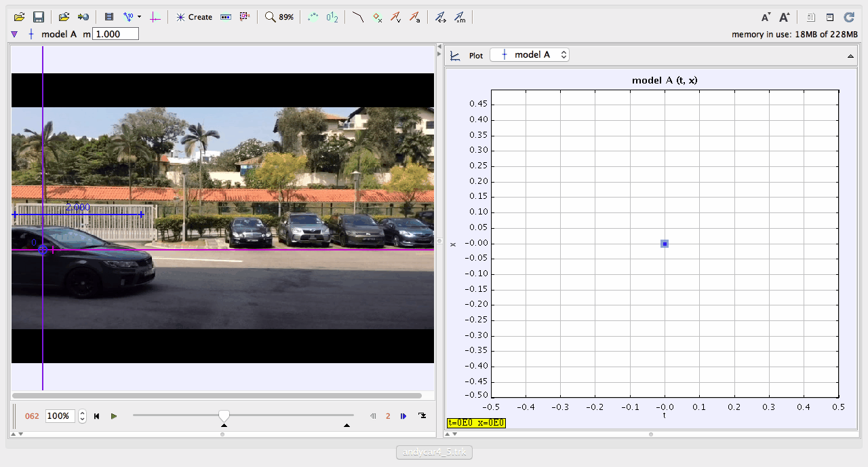Click the Create track button

pyautogui.click(x=194, y=17)
